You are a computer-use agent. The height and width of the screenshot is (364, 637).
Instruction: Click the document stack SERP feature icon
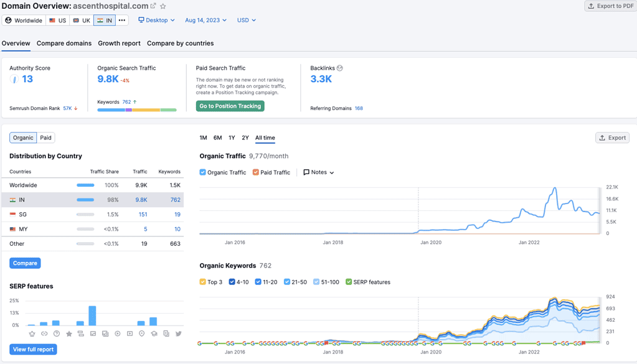(166, 334)
